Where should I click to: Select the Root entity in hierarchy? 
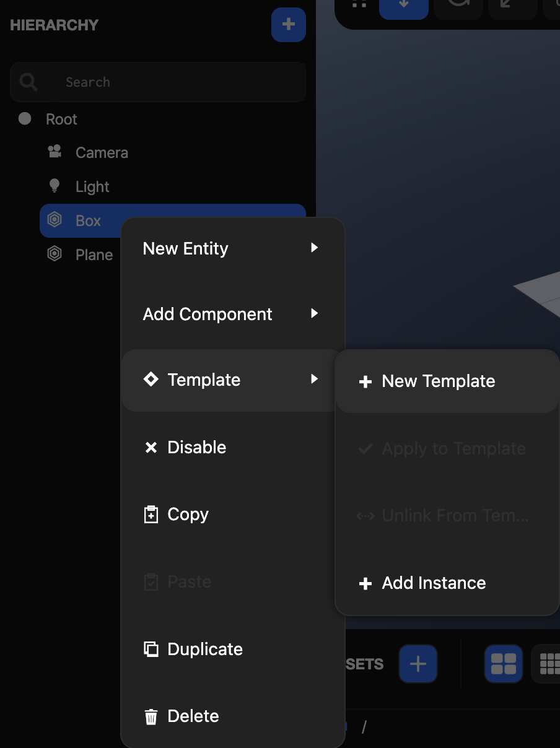point(61,119)
